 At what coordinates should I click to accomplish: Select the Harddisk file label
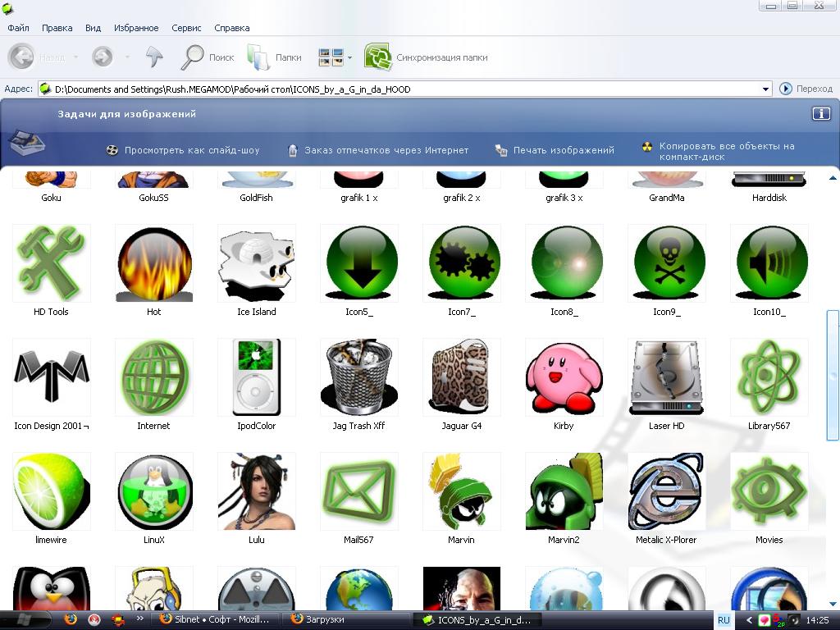(769, 198)
